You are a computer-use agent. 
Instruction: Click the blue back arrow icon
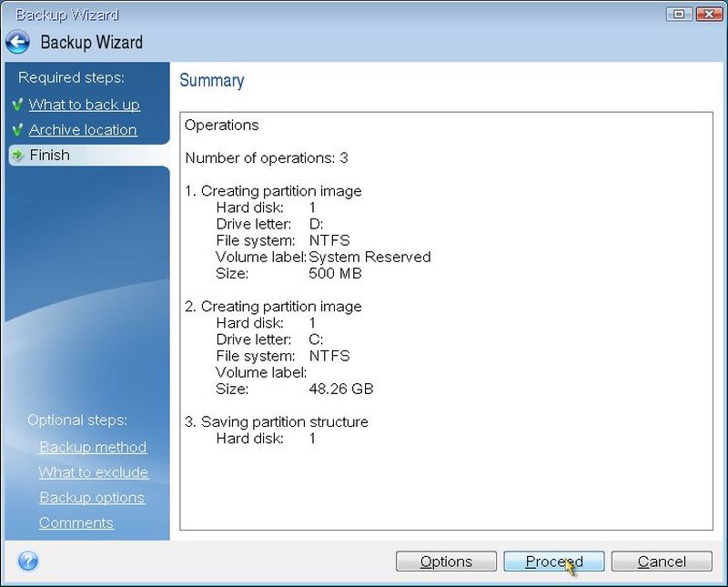coord(18,43)
